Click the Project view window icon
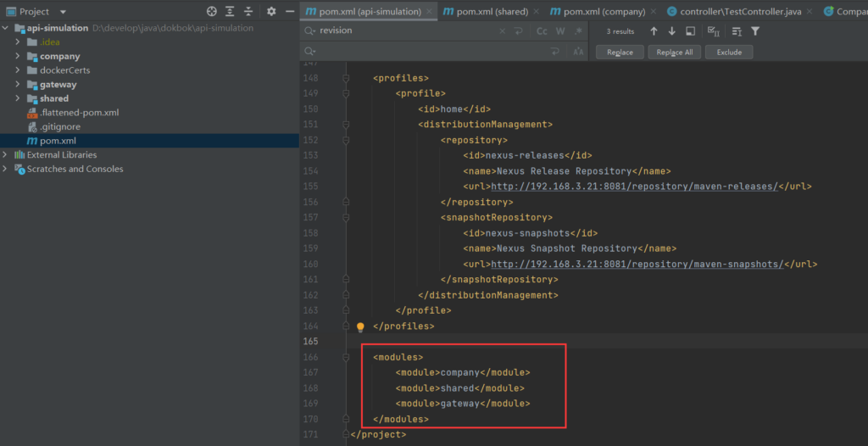Screen dimensions: 868x446 click(10, 11)
